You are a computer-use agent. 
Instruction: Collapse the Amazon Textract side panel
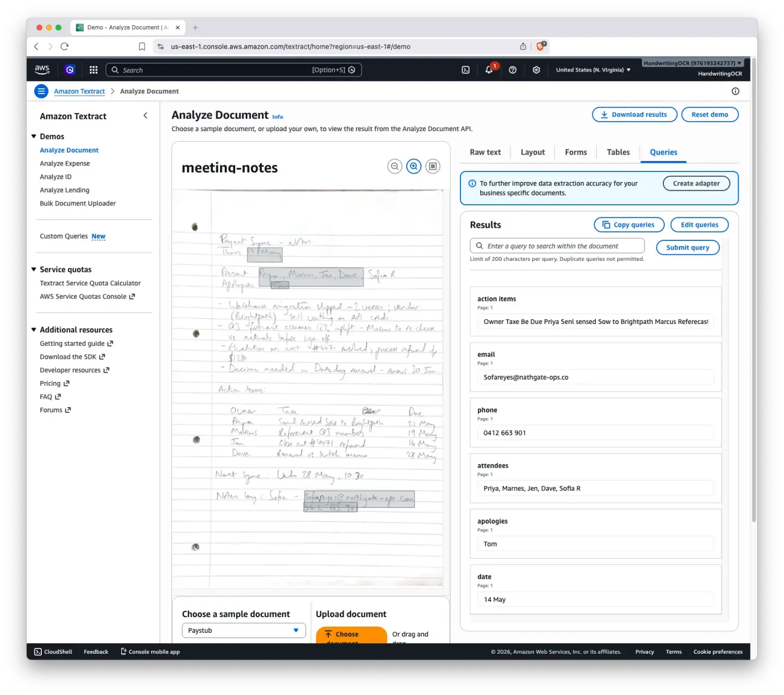[x=145, y=115]
